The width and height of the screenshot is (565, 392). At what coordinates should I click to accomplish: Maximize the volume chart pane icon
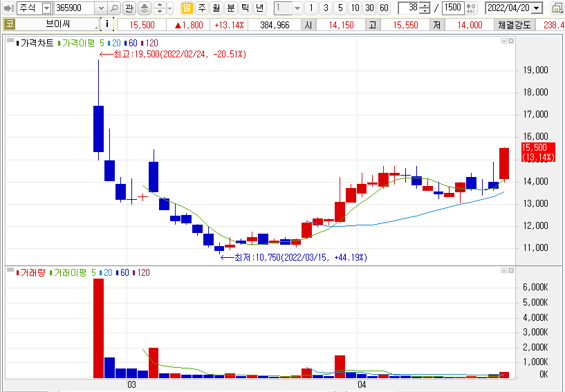(504, 270)
